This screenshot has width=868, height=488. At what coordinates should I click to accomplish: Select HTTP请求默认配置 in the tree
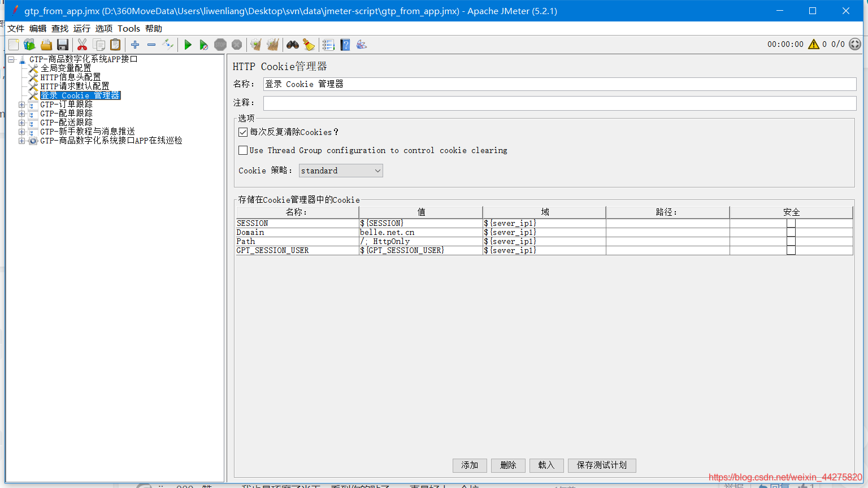click(x=75, y=86)
